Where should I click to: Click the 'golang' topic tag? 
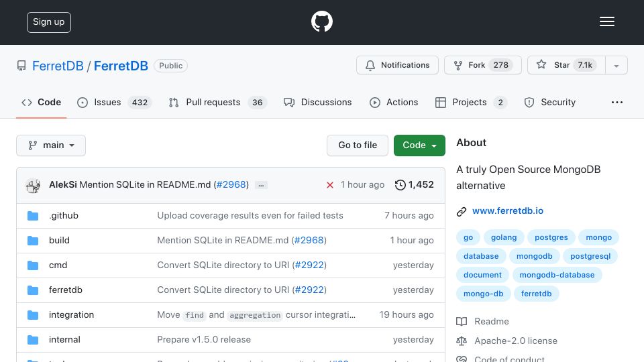point(504,237)
